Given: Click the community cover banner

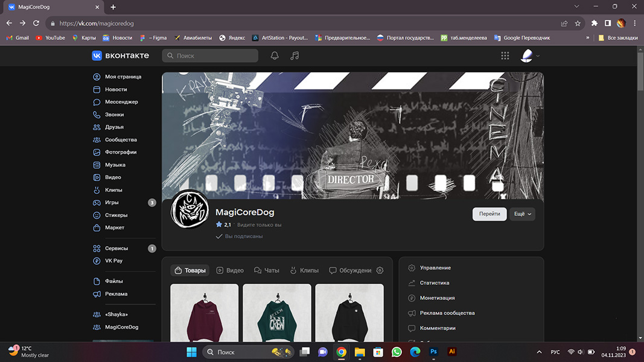Looking at the screenshot, I should (x=353, y=136).
